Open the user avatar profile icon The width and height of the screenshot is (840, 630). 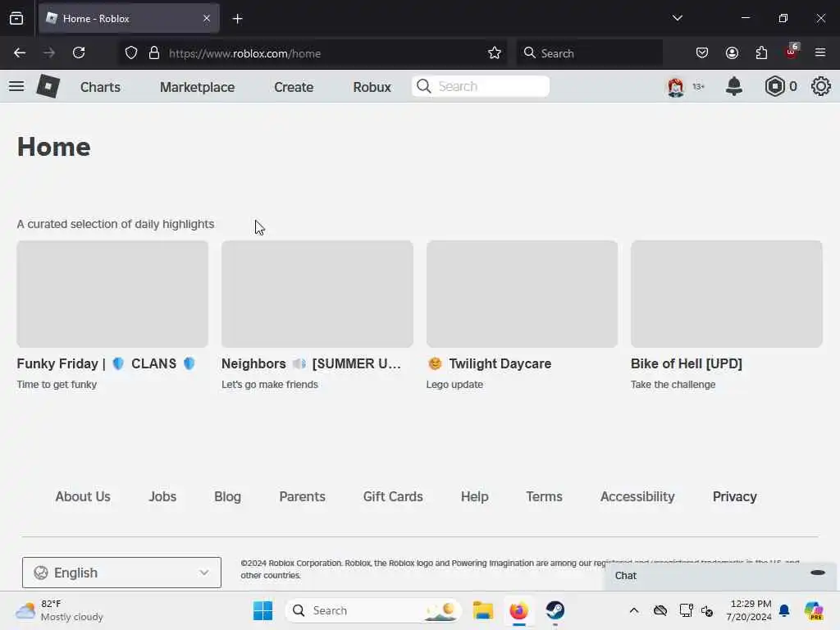click(676, 86)
